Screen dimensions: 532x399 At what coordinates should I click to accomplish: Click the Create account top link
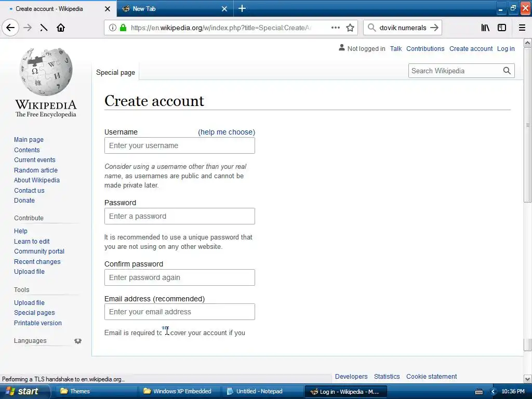pyautogui.click(x=471, y=48)
